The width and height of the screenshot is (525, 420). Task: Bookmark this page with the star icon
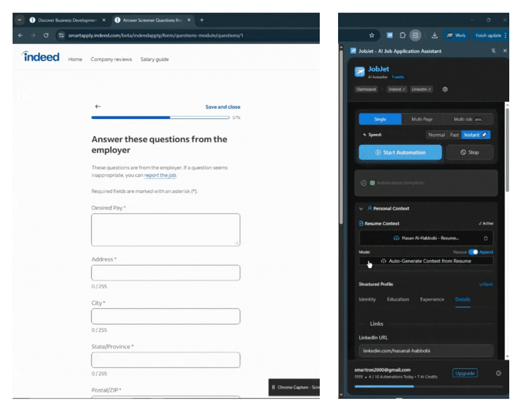click(372, 35)
